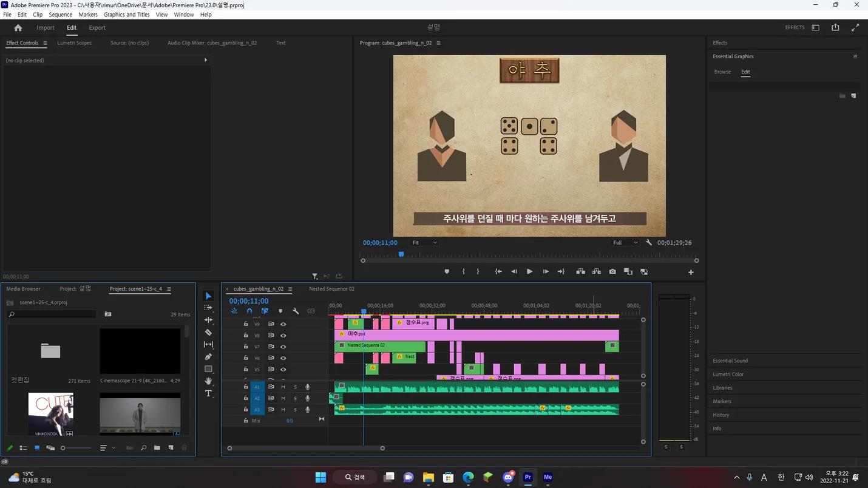Image resolution: width=868 pixels, height=488 pixels.
Task: Enable voice-over record on track A3
Action: pyautogui.click(x=308, y=410)
